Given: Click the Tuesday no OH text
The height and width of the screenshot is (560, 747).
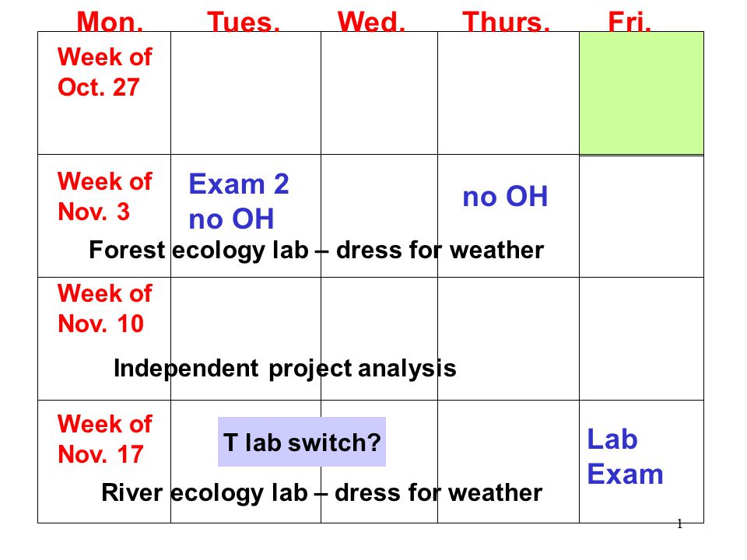Looking at the screenshot, I should (x=232, y=219).
